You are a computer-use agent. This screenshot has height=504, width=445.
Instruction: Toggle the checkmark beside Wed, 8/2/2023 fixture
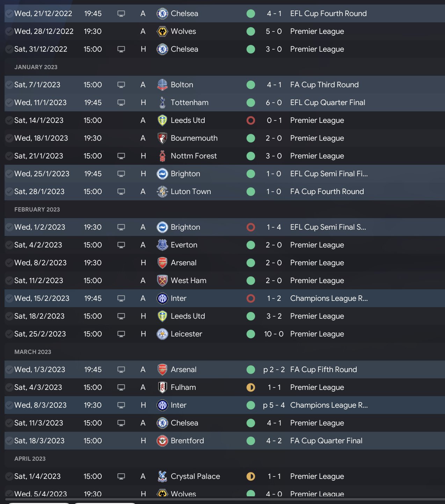[x=9, y=263]
